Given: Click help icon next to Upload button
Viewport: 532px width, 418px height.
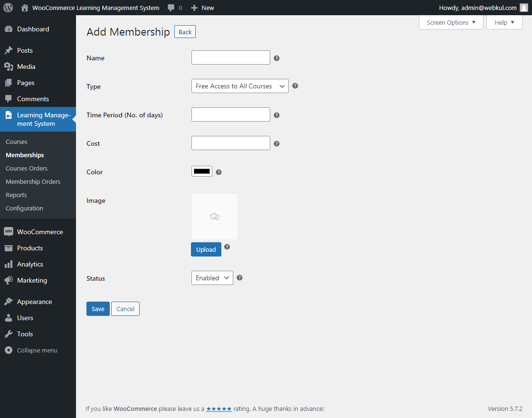Looking at the screenshot, I should coord(228,247).
